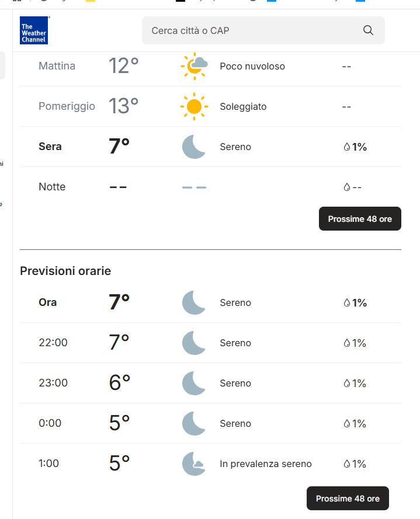420x519 pixels.
Task: Click the moon icon in Ora row
Action: pyautogui.click(x=194, y=303)
